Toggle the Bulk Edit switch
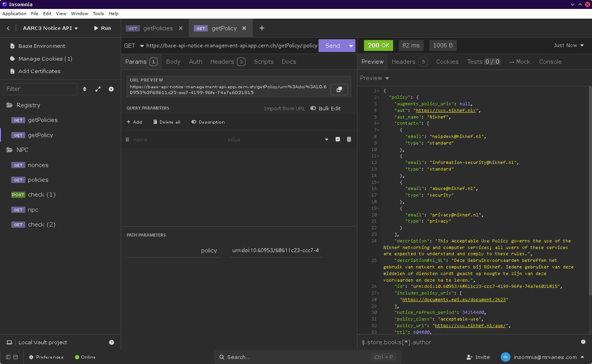Viewport: 592px width, 364px height. (313, 108)
